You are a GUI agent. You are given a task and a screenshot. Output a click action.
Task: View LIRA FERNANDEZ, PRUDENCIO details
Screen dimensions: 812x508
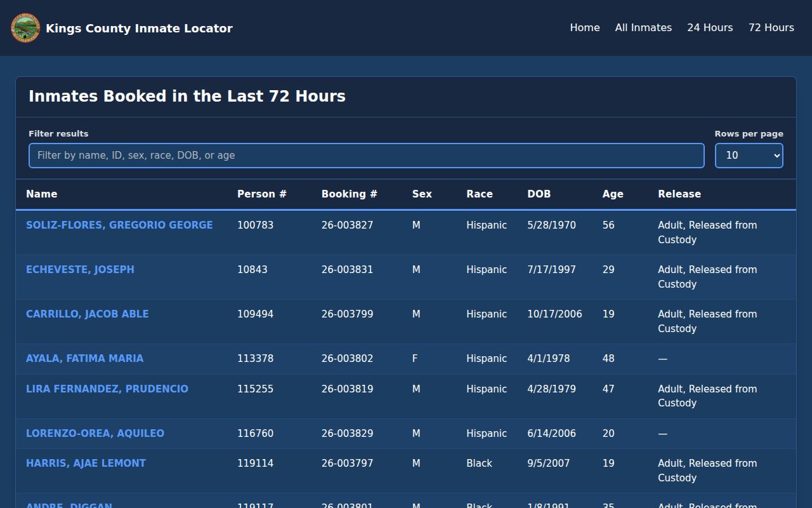(x=107, y=389)
